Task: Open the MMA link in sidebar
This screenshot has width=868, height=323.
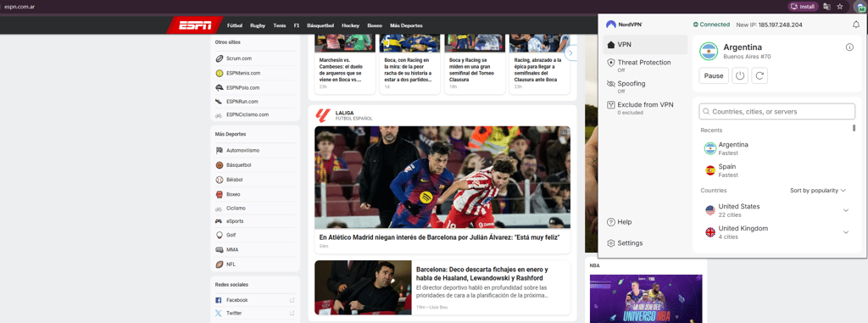Action: point(232,250)
